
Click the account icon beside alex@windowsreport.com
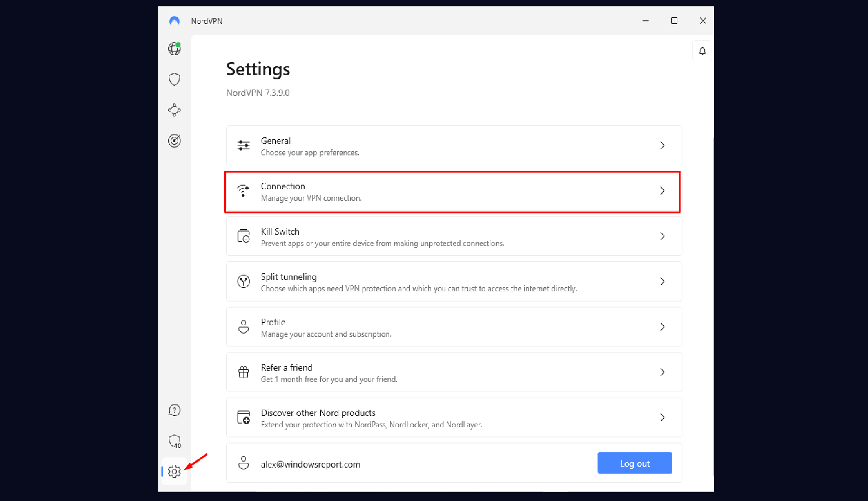(244, 462)
